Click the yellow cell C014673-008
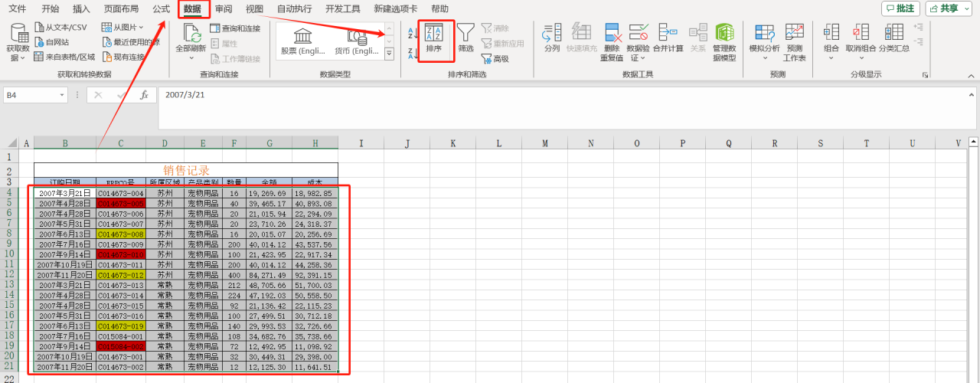This screenshot has height=383, width=980. (x=121, y=234)
